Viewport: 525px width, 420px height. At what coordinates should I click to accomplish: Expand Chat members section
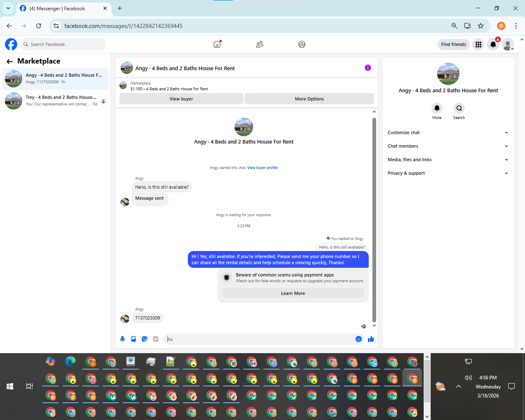point(448,146)
